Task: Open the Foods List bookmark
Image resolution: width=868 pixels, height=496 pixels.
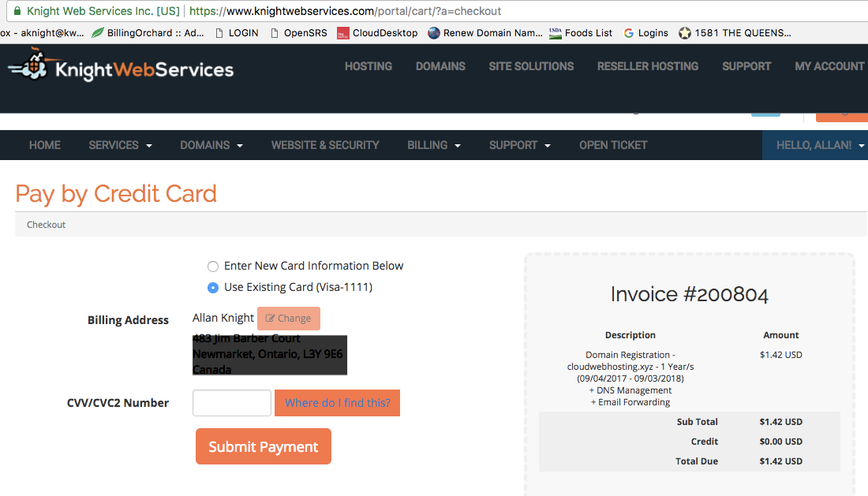Action: (x=581, y=33)
